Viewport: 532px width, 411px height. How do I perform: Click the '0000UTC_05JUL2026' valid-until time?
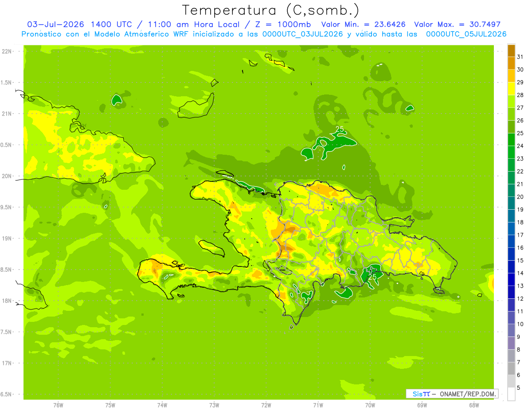click(x=466, y=34)
